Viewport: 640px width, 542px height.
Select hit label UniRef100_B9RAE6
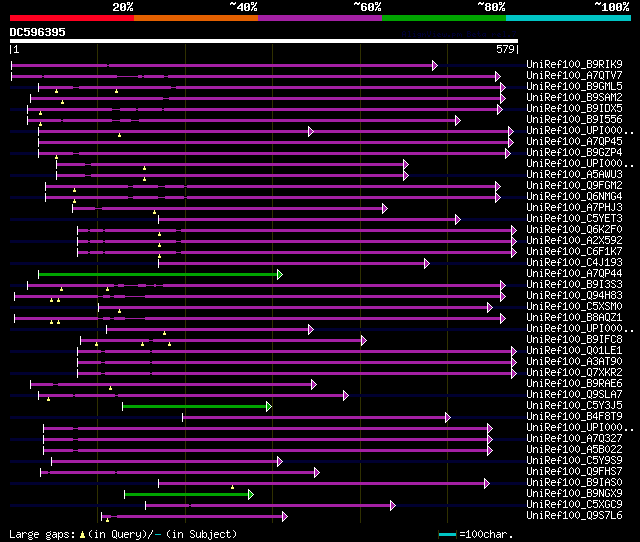pos(574,384)
